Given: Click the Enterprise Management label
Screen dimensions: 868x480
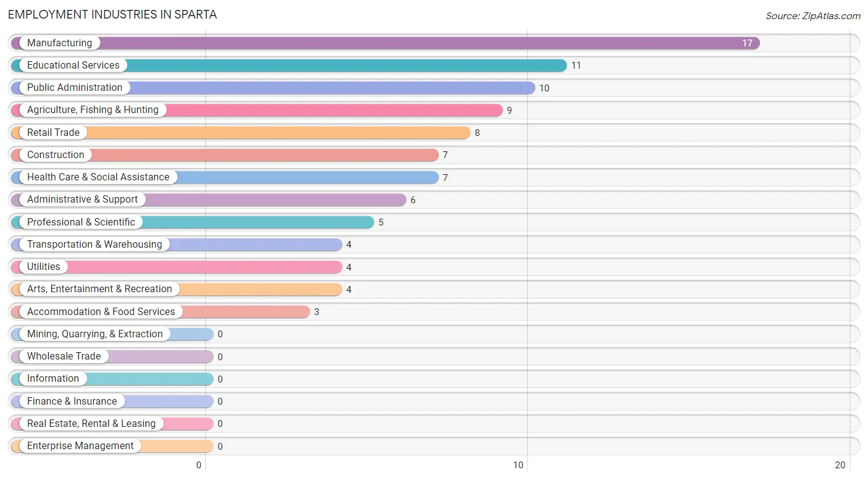Looking at the screenshot, I should 80,446.
